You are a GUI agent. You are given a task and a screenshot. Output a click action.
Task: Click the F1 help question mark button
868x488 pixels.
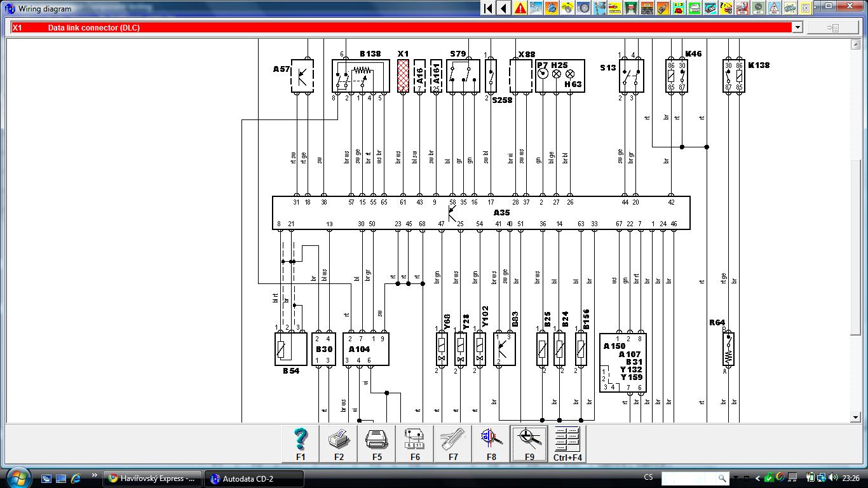[301, 443]
